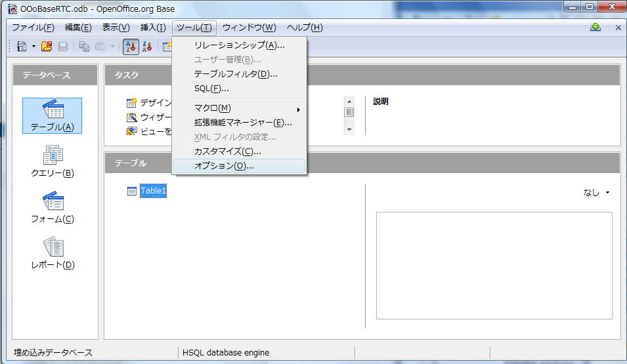Select フォーム(C) in the database pane
The height and width of the screenshot is (364, 627).
pyautogui.click(x=53, y=207)
